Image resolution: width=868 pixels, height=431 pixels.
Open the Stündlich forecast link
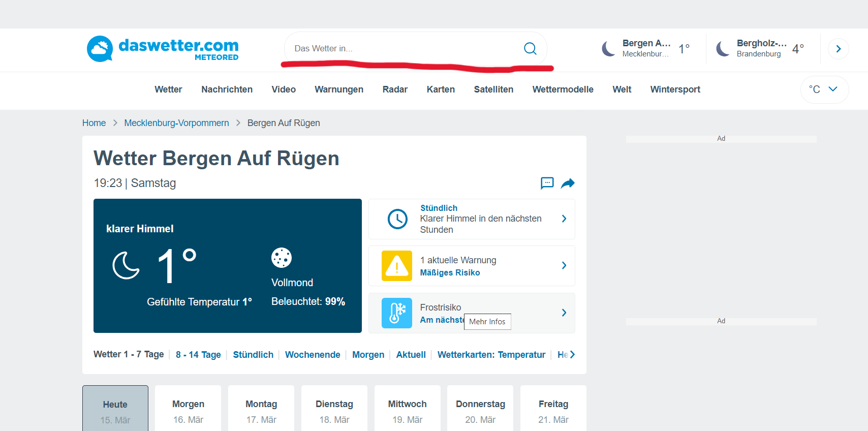(253, 355)
